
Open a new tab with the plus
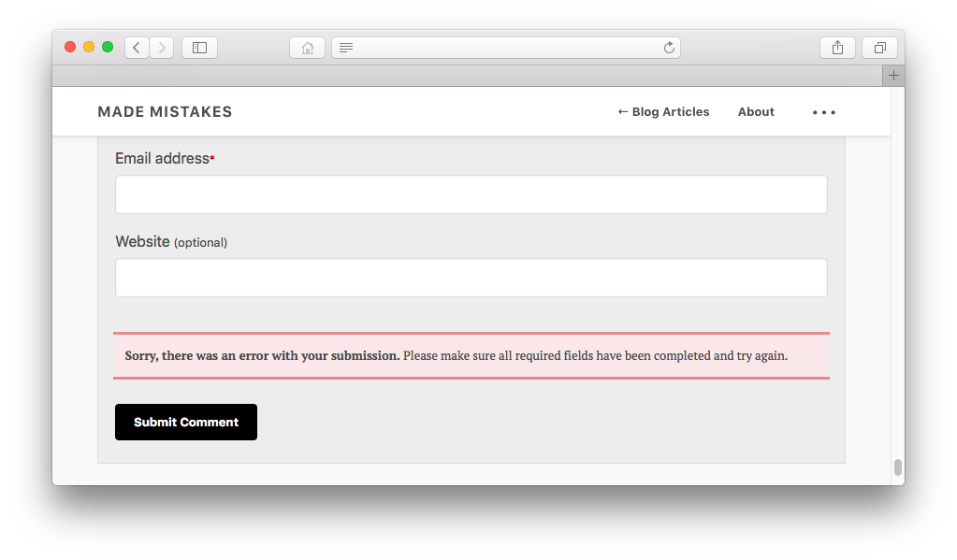click(893, 75)
